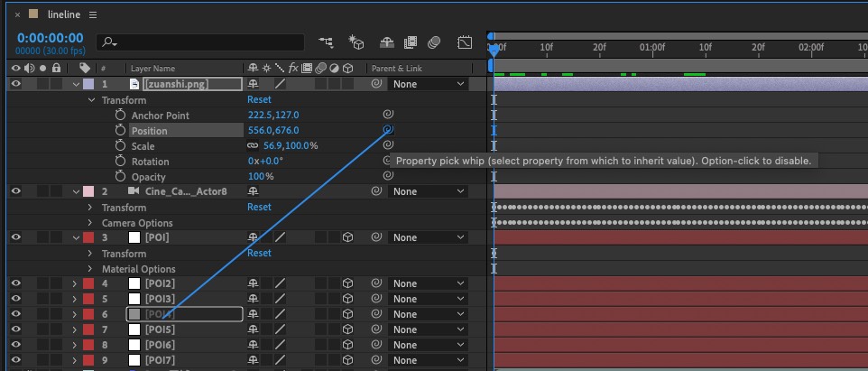868x371 pixels.
Task: Click the Draft 3D cube icon
Action: coord(356,42)
